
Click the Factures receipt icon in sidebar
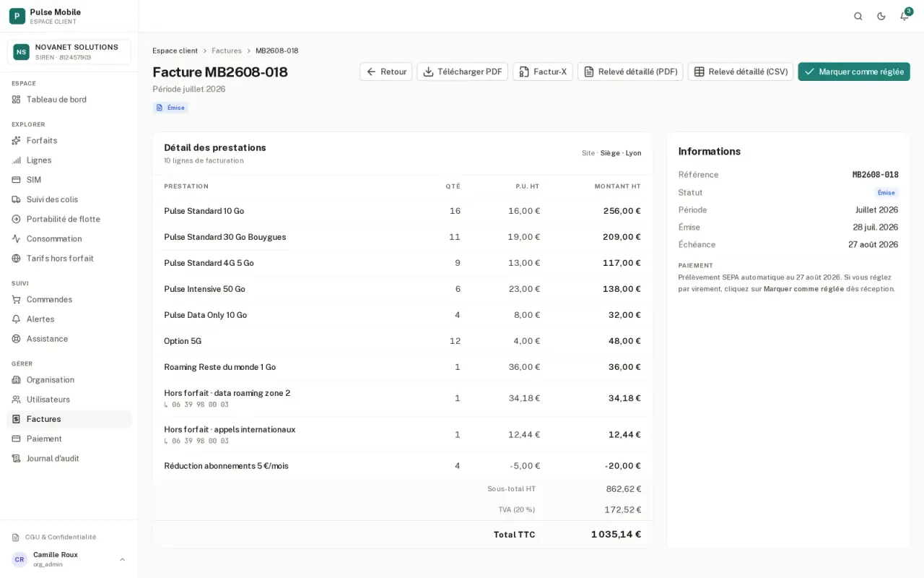[17, 419]
